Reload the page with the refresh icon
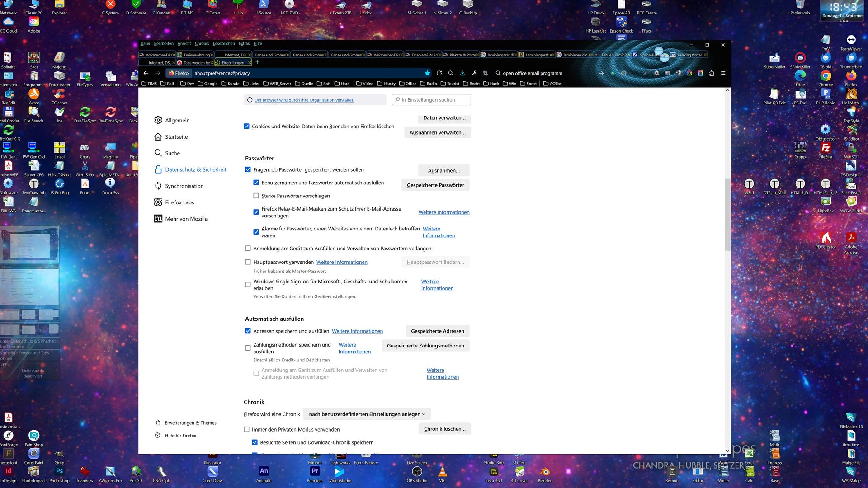Screen dimensions: 868x488 click(439, 73)
